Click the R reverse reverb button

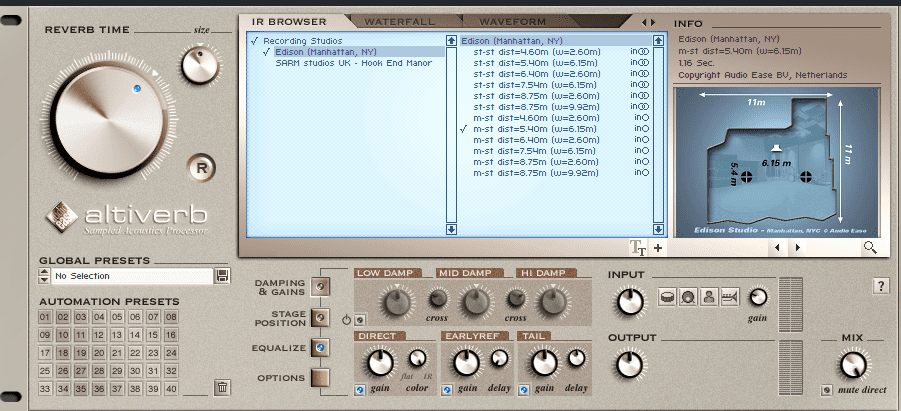pyautogui.click(x=202, y=168)
